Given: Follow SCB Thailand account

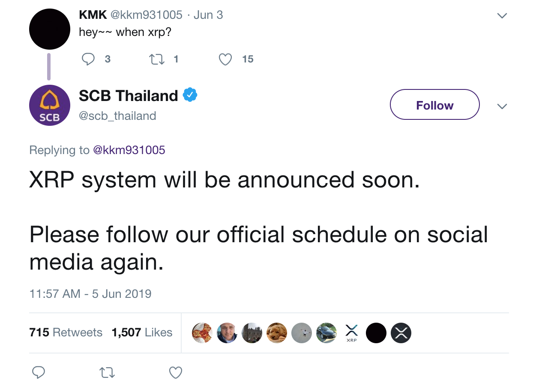Looking at the screenshot, I should click(434, 104).
